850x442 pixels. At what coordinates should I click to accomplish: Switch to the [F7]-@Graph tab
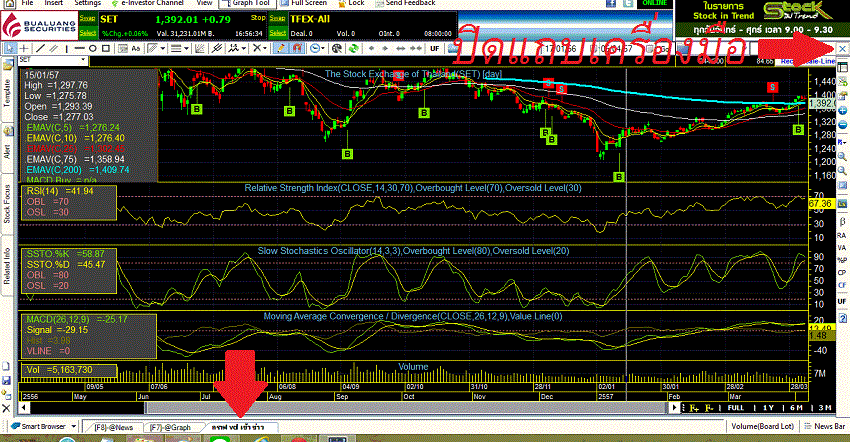(x=170, y=427)
